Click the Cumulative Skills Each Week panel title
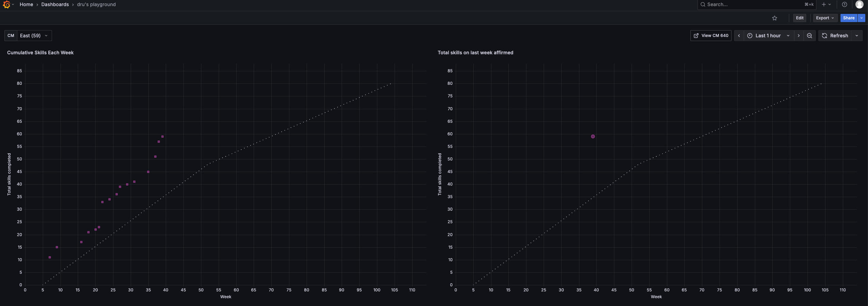 pyautogui.click(x=40, y=53)
